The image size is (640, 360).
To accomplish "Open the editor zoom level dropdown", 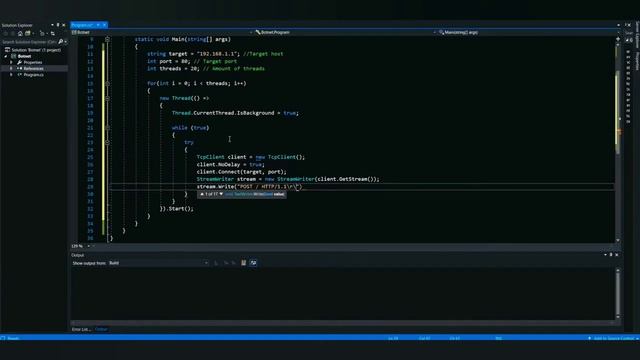I will pos(89,246).
